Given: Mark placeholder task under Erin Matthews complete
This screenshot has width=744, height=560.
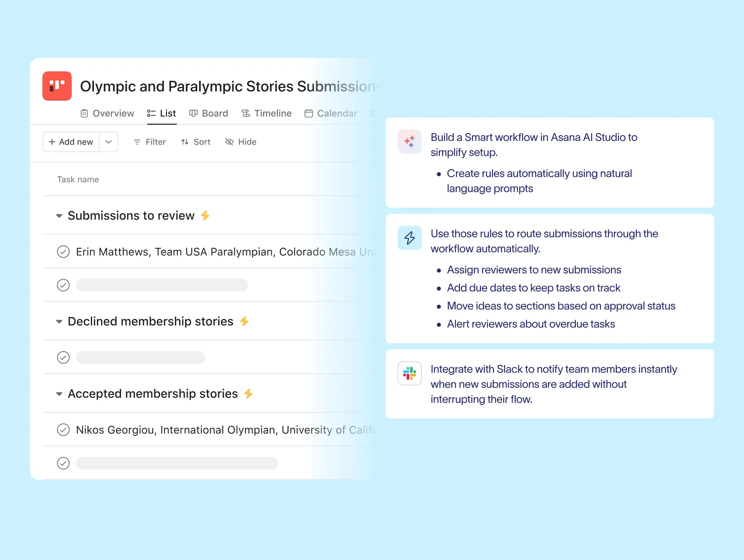Looking at the screenshot, I should pyautogui.click(x=63, y=285).
